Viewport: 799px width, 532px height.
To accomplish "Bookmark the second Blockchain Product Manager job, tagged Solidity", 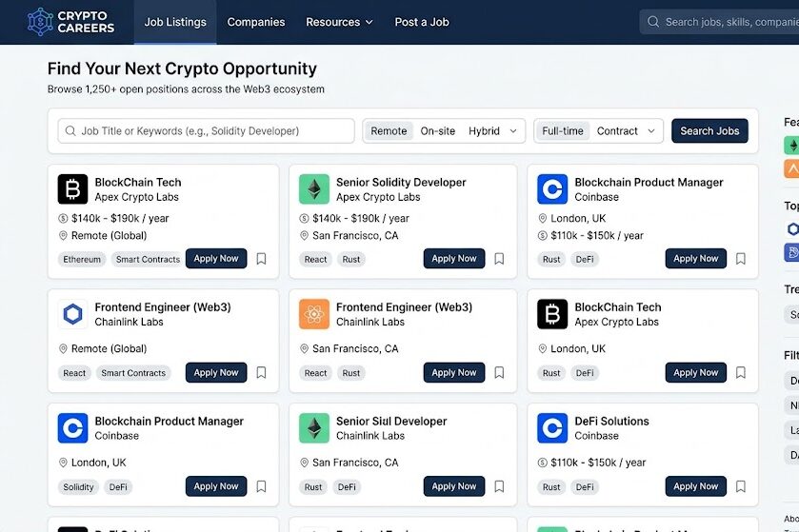I will coord(261,486).
